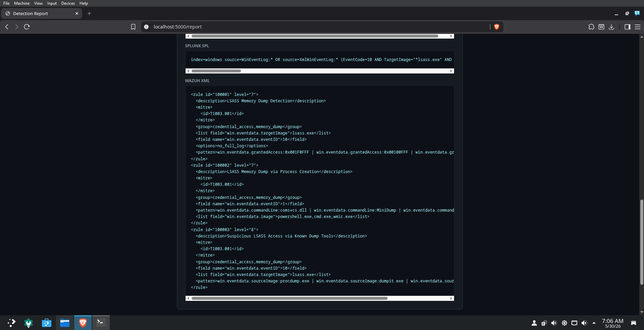Click the 'LSASS Memory Dump Detection' description line

tap(261, 101)
